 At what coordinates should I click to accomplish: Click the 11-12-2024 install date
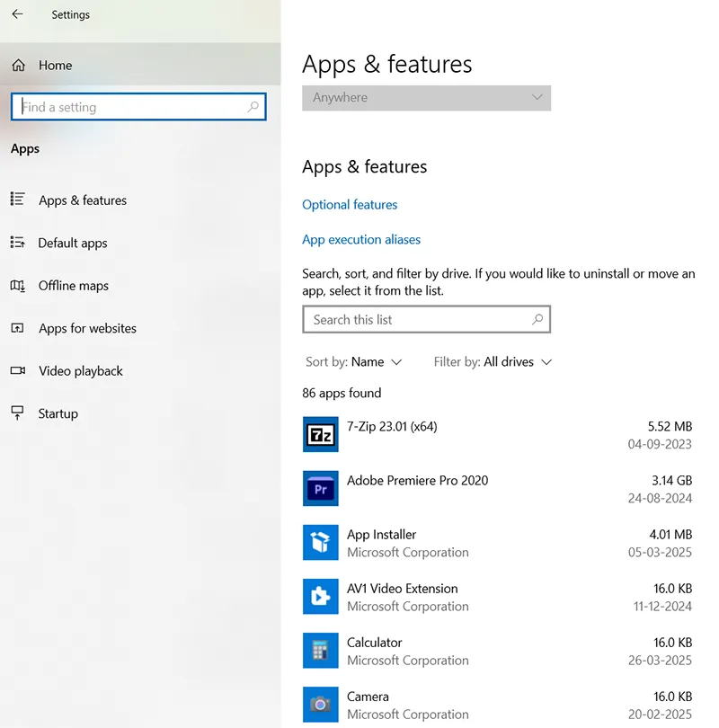662,606
